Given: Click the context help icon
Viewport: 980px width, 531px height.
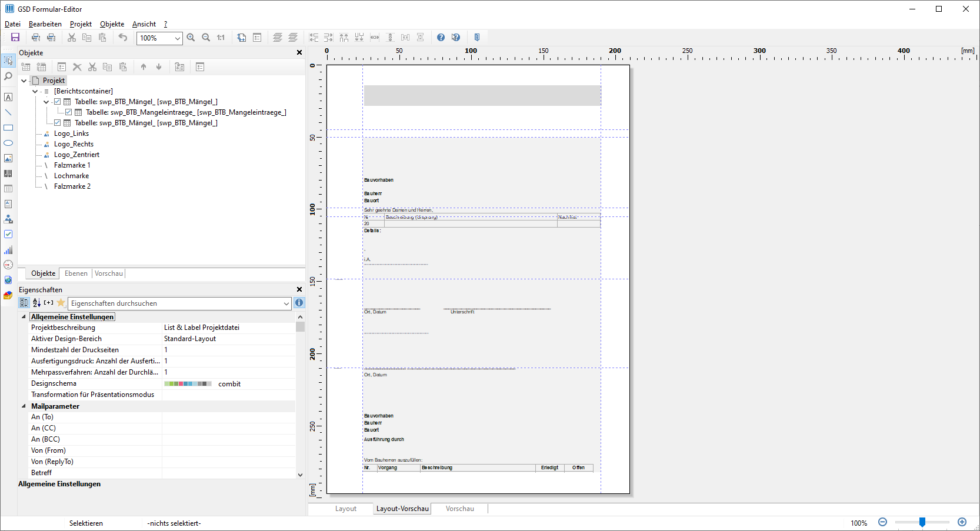Looking at the screenshot, I should coord(456,37).
